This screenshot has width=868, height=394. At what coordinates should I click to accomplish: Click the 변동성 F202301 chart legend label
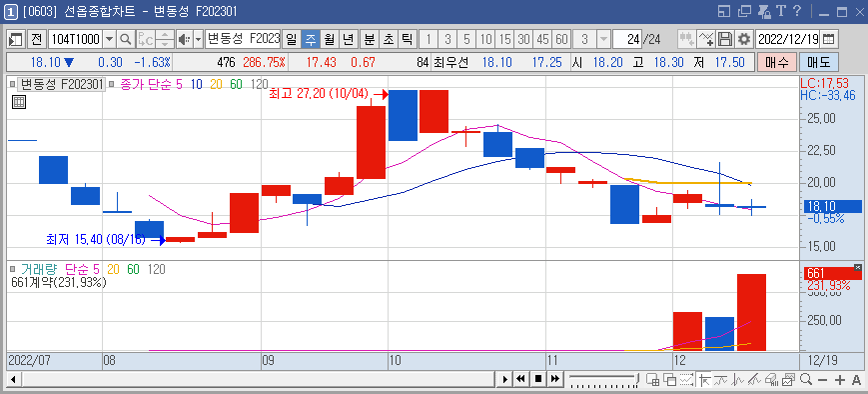coord(61,85)
